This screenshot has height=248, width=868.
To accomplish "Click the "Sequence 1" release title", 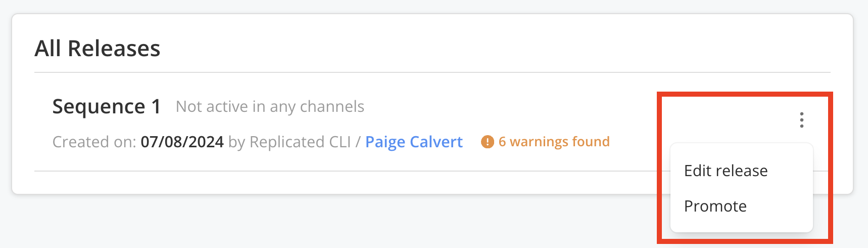I will pyautogui.click(x=106, y=107).
